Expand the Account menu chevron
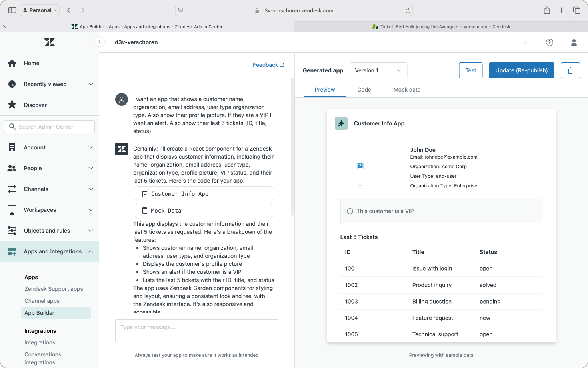The image size is (588, 368). (91, 147)
